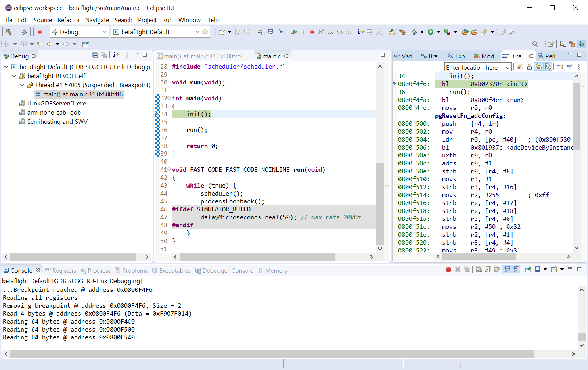Open the Peripherals view tab
This screenshot has width=588, height=370.
click(549, 56)
